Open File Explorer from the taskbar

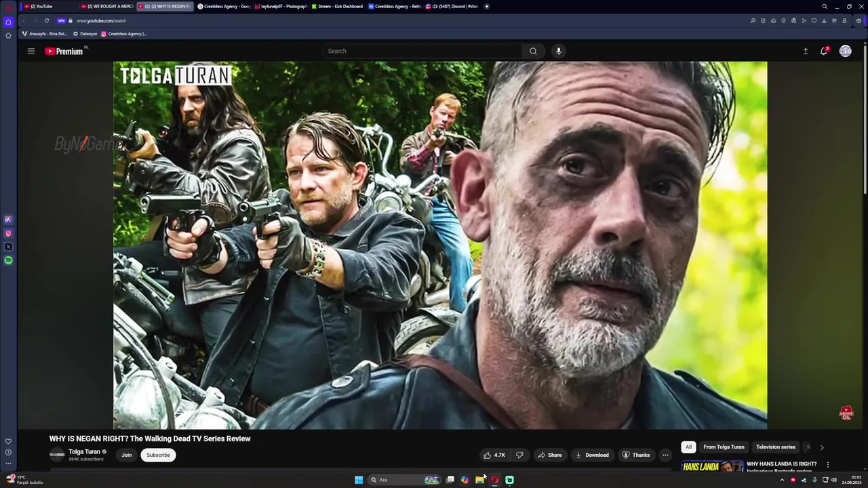479,480
